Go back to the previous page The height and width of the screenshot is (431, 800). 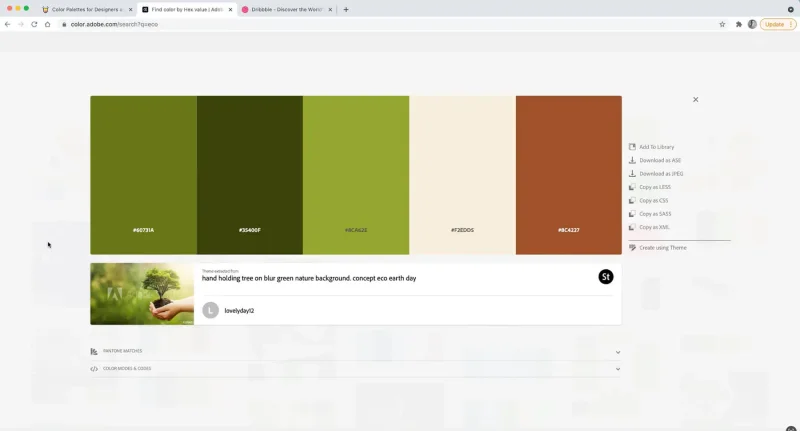click(8, 24)
